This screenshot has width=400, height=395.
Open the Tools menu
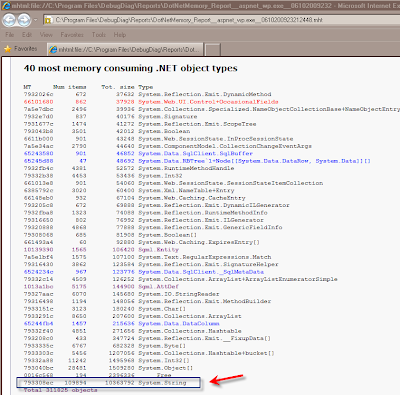click(99, 35)
